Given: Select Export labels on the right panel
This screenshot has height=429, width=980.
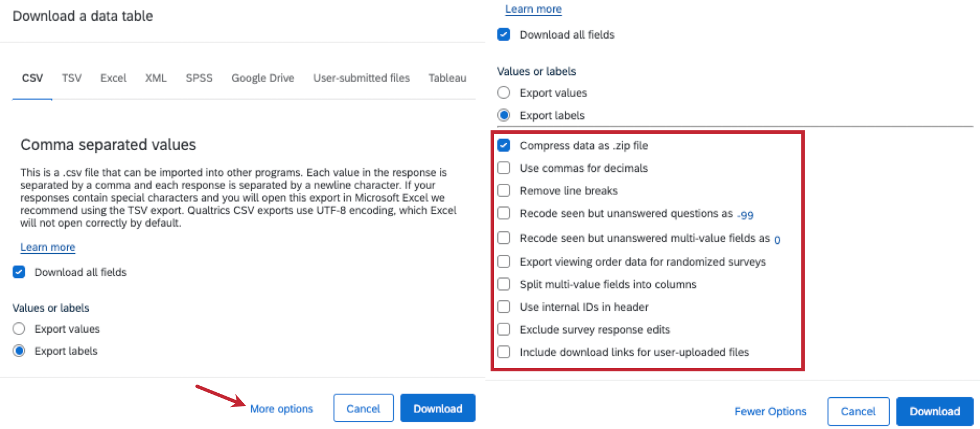Looking at the screenshot, I should pyautogui.click(x=504, y=115).
